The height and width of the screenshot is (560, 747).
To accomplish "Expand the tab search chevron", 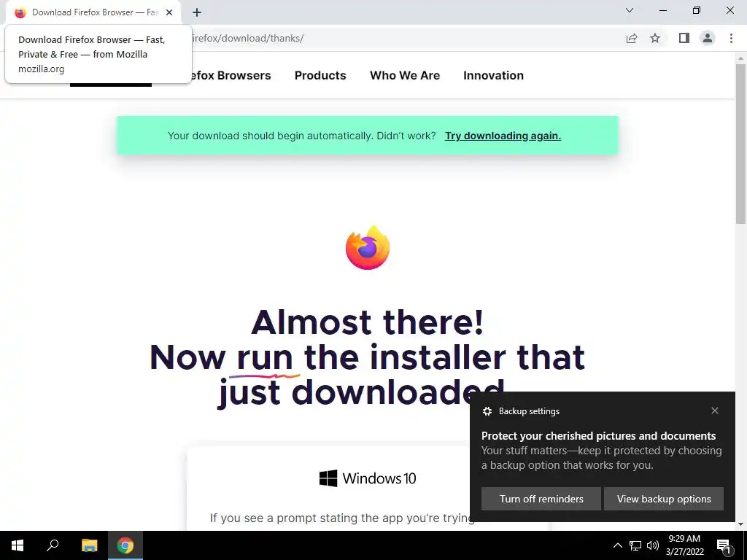I will pyautogui.click(x=630, y=10).
